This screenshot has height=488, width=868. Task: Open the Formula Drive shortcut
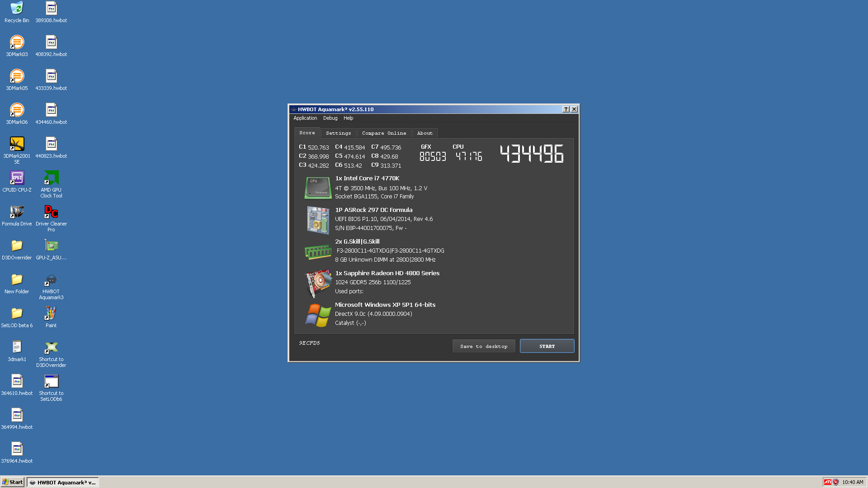coord(17,216)
